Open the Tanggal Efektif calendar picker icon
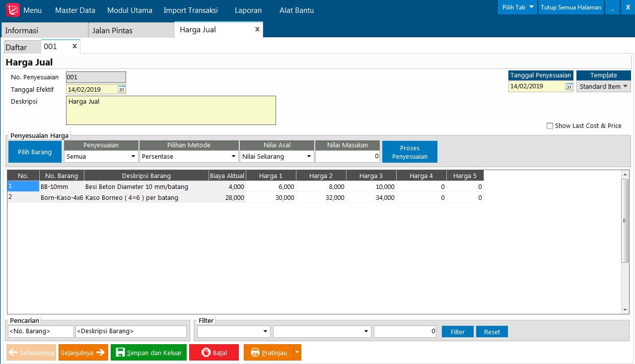 [x=121, y=90]
